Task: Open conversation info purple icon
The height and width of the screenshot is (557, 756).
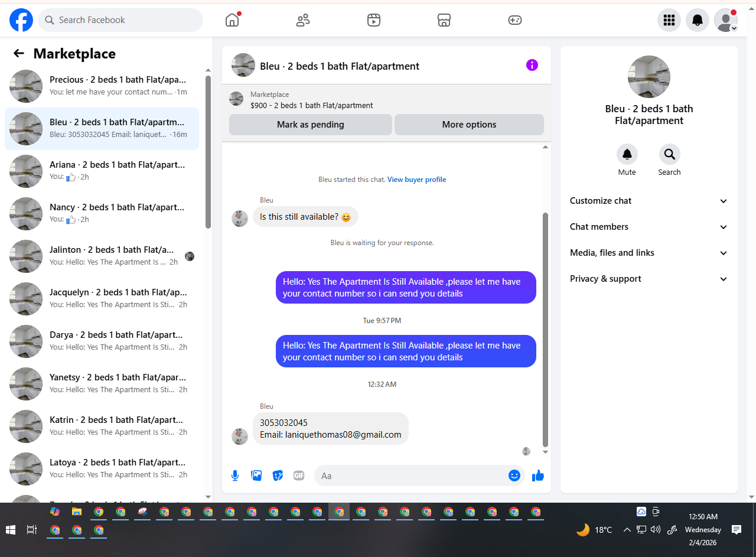Action: pos(532,65)
